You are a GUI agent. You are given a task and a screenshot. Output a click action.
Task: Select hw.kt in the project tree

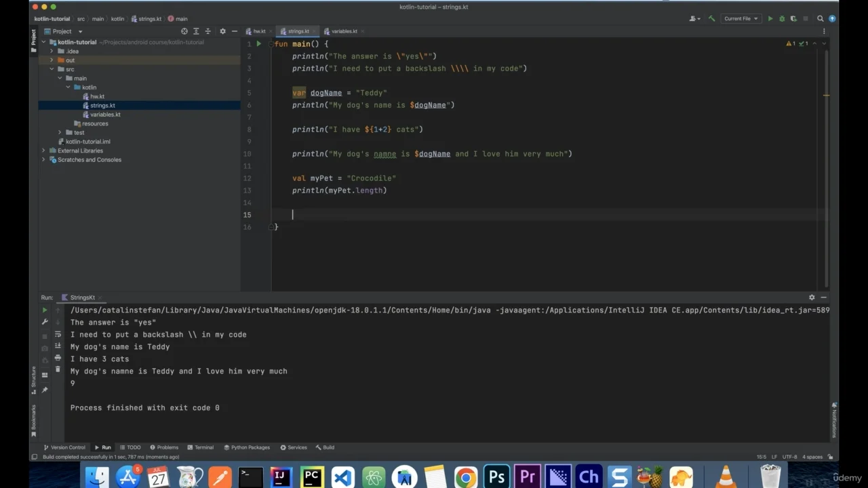[x=97, y=96]
